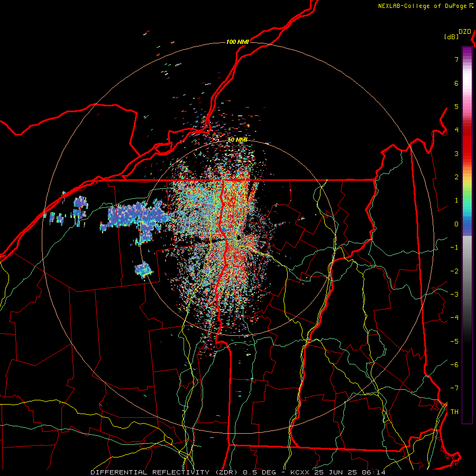Click the 0 value on color scale
Screen dimensions: 476x476
(456, 224)
